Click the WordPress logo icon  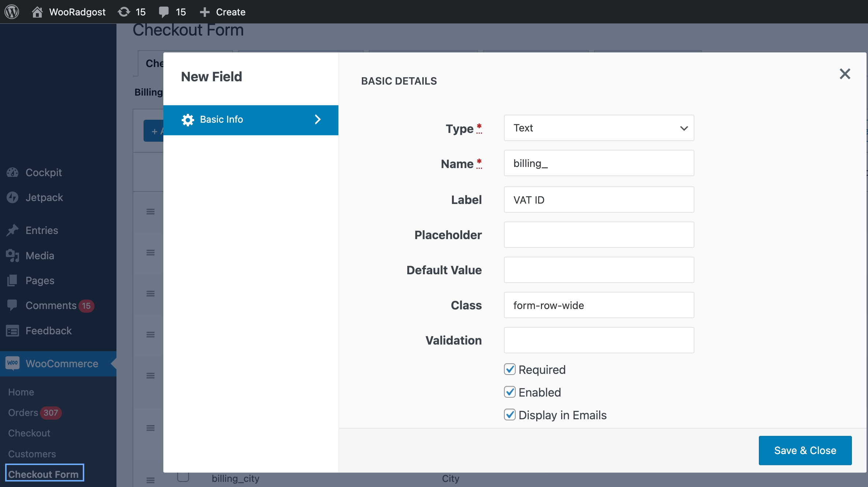(x=12, y=12)
